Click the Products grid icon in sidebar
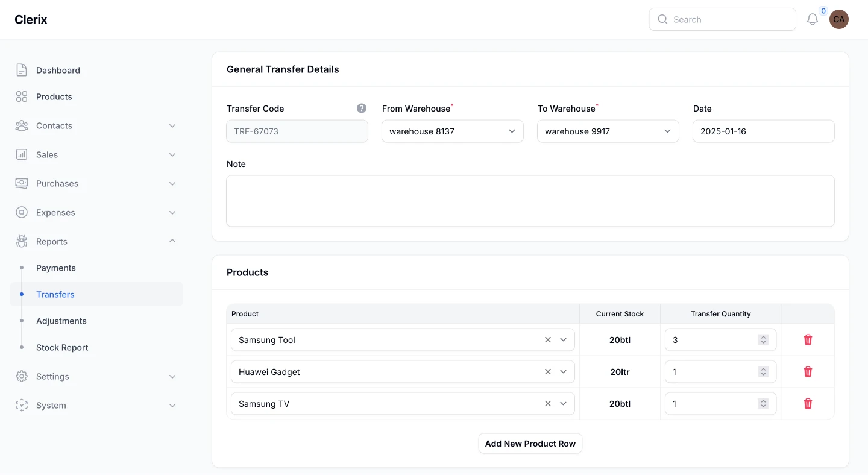Viewport: 868px width, 475px height. 22,96
